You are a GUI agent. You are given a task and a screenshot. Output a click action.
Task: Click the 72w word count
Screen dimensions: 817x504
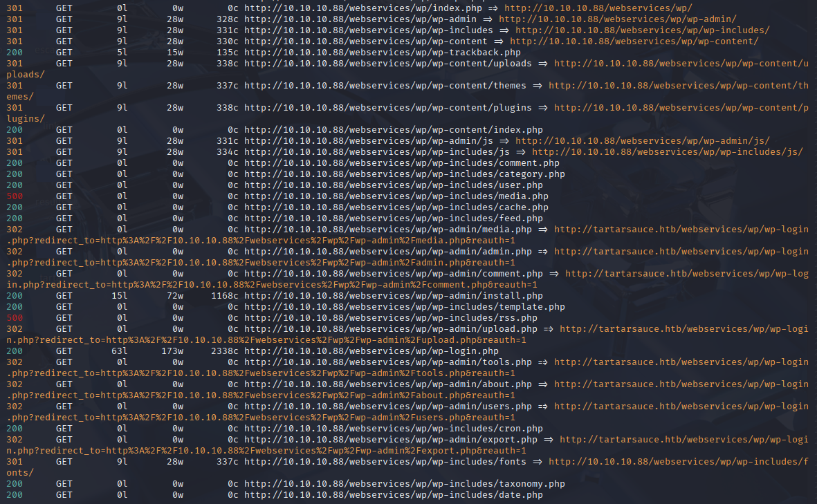175,296
